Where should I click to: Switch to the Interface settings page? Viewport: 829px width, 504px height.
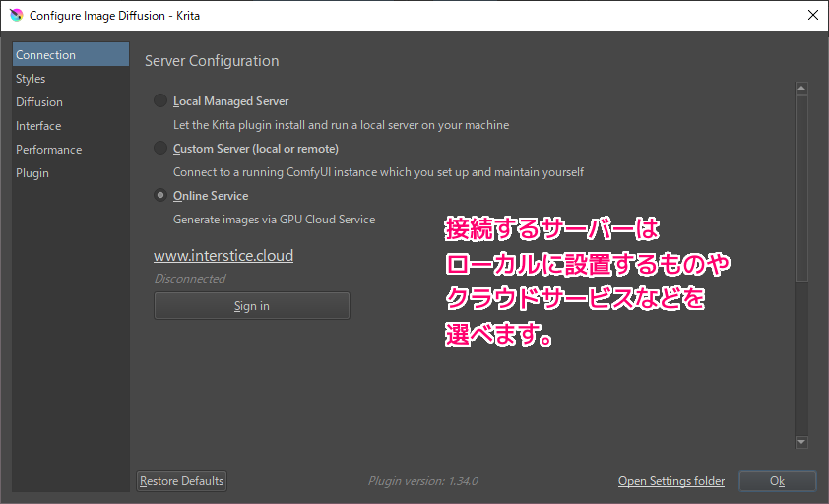(70, 126)
